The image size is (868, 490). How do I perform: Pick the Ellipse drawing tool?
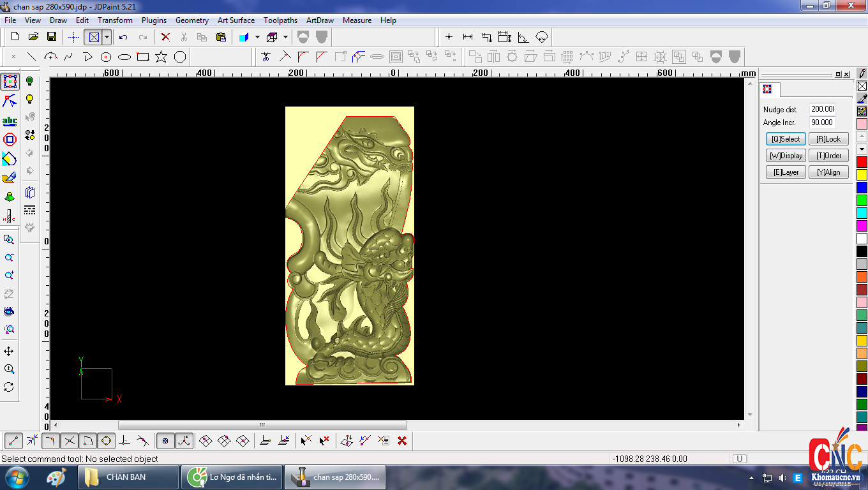(x=124, y=57)
